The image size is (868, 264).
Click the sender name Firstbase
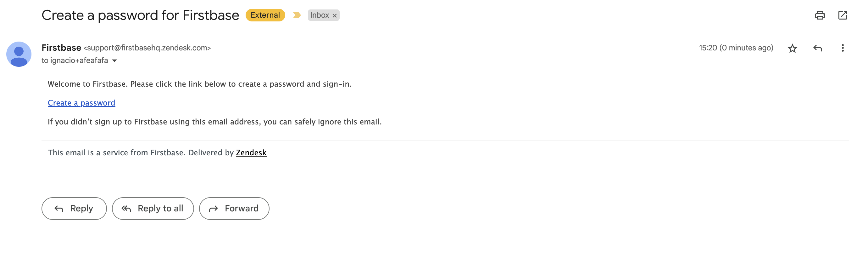pos(61,48)
